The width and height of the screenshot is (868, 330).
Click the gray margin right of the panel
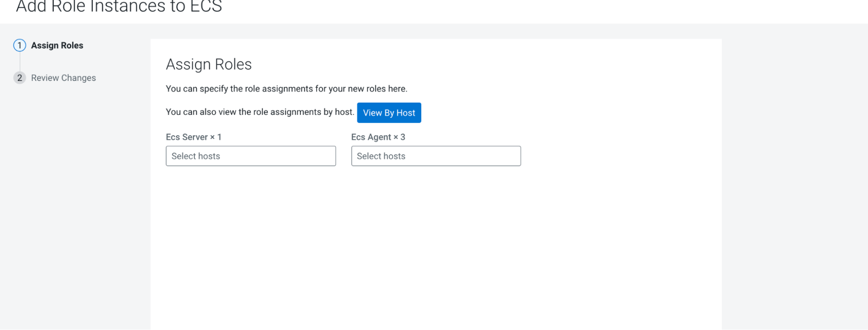pyautogui.click(x=795, y=174)
